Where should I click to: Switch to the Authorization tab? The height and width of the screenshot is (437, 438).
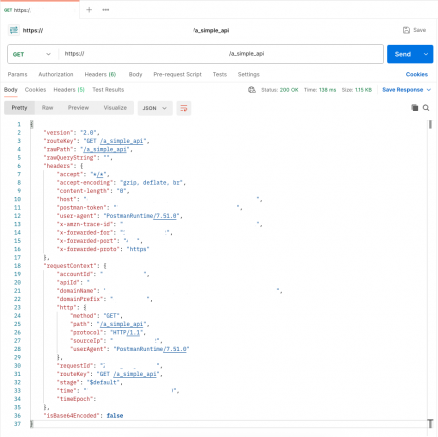pyautogui.click(x=56, y=74)
